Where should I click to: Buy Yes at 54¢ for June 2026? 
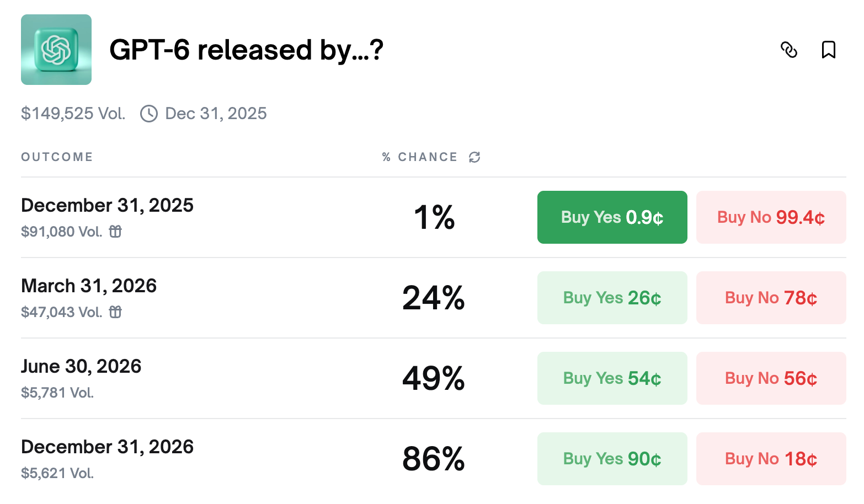(x=612, y=378)
